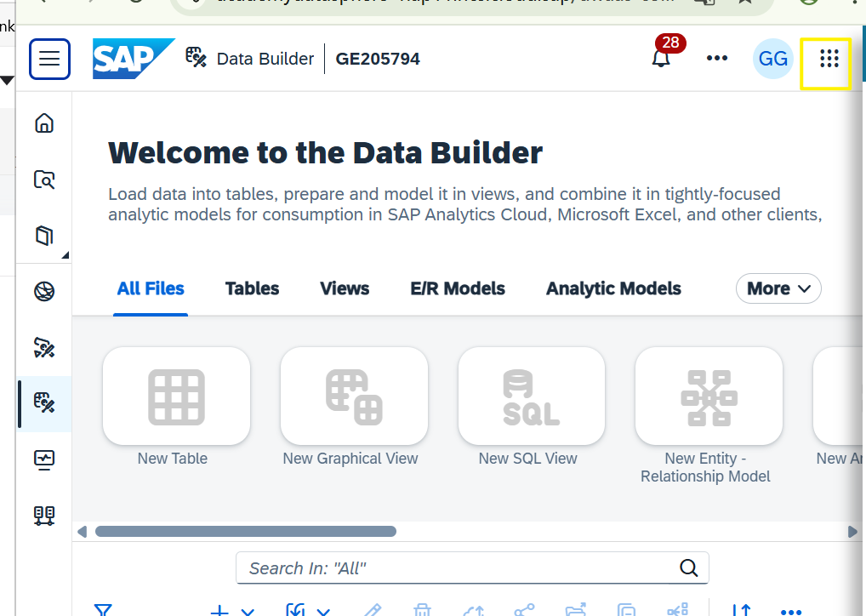Open the three-dot overflow menu in the header
866x616 pixels.
point(717,58)
